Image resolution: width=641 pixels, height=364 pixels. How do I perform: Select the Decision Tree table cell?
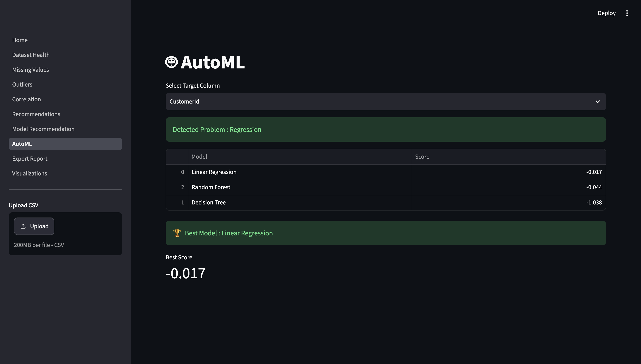pyautogui.click(x=300, y=202)
